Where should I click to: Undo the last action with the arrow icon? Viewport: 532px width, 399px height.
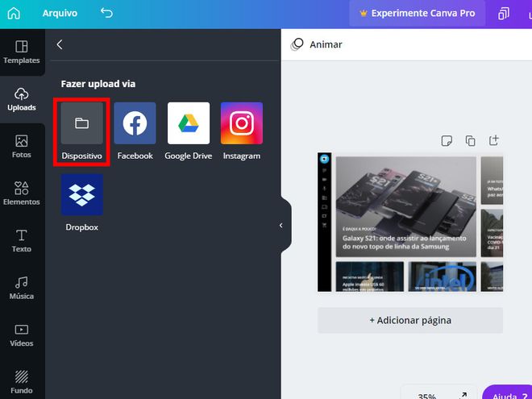coord(106,13)
